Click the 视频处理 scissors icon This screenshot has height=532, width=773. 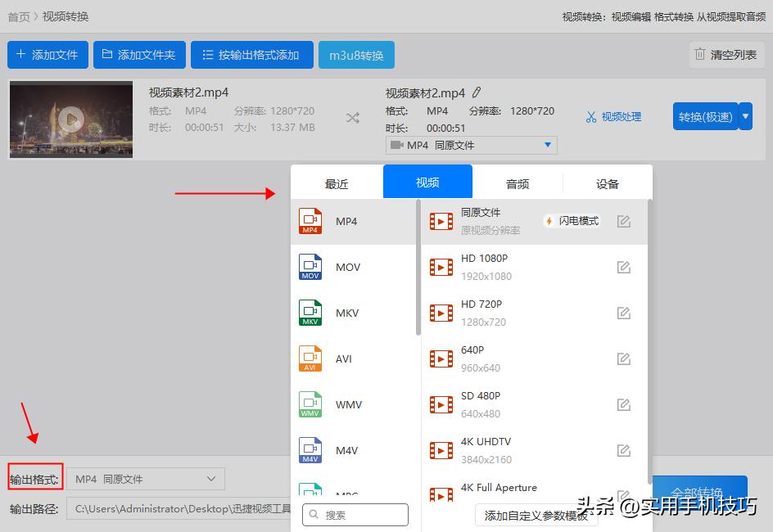click(x=593, y=116)
